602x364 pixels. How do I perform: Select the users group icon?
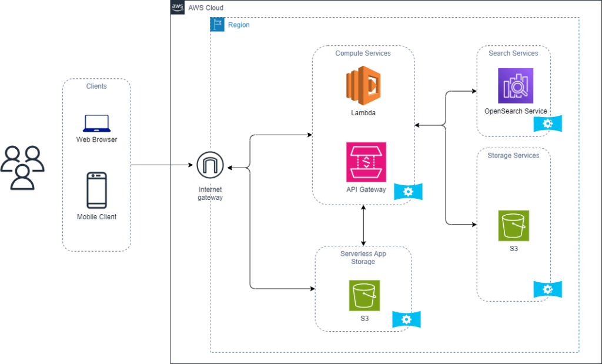pos(22,168)
